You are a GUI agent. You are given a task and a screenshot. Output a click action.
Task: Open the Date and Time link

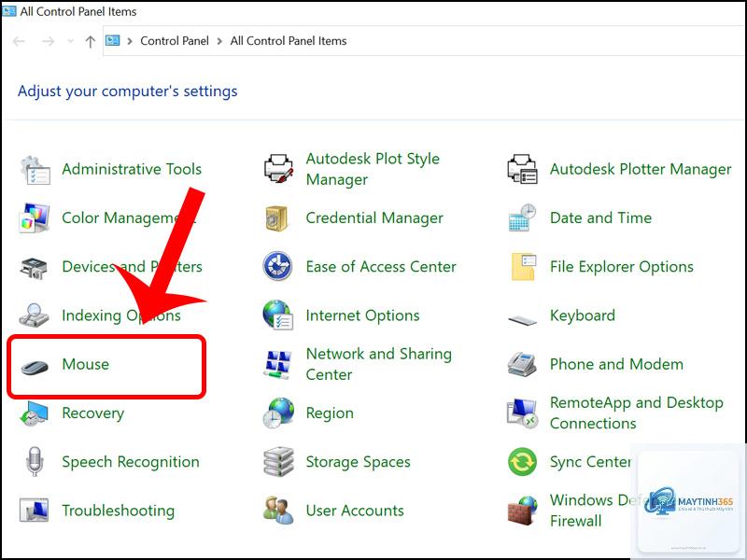coord(600,218)
